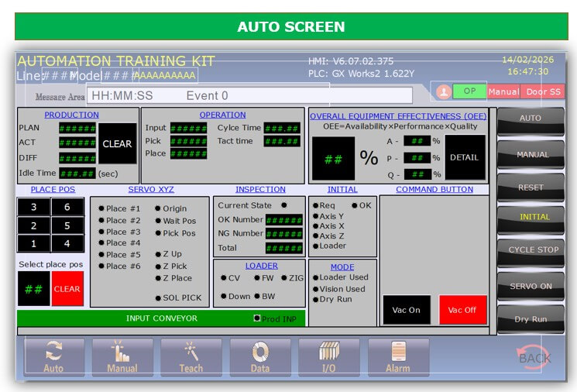The image size is (577, 392).
Task: Click the CYCLE STOP button
Action: click(531, 253)
